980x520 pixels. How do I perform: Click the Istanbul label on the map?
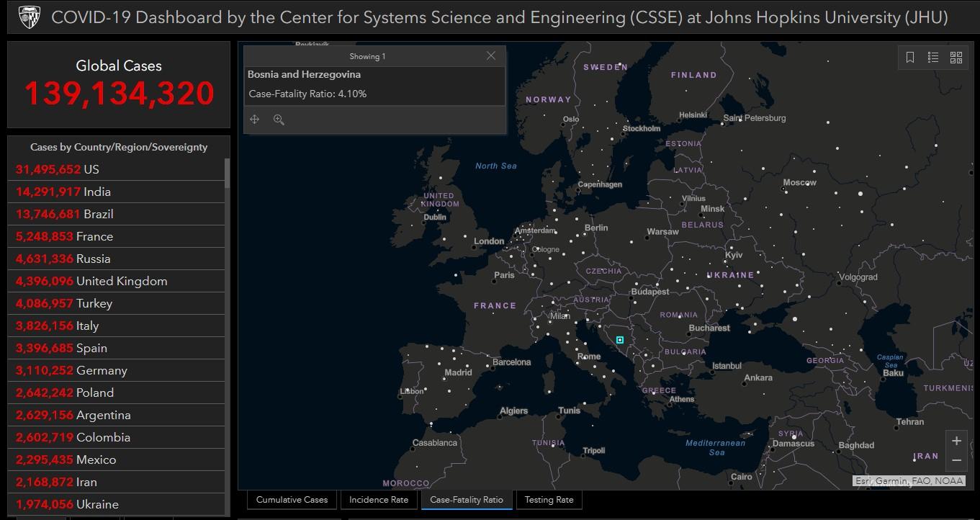click(727, 366)
